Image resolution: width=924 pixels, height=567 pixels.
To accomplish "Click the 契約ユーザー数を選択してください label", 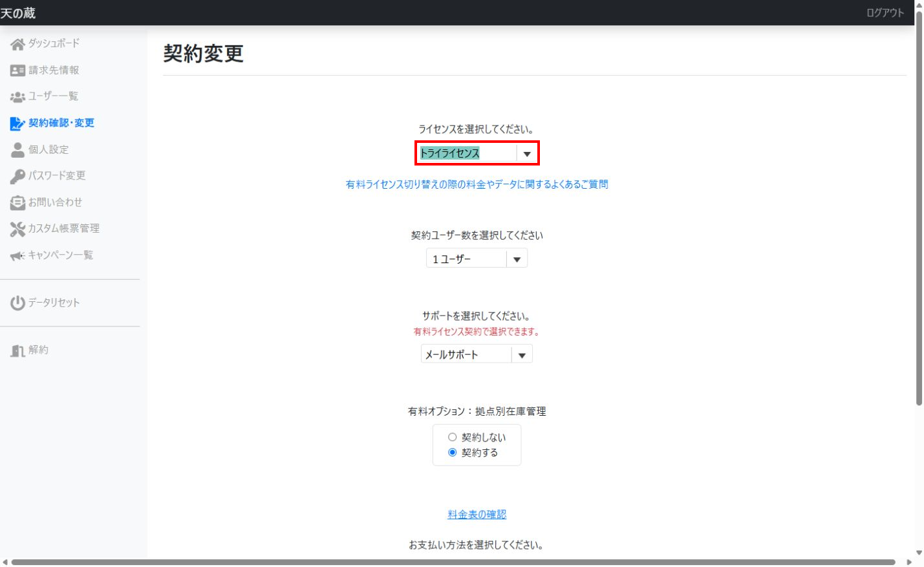I will coord(477,235).
